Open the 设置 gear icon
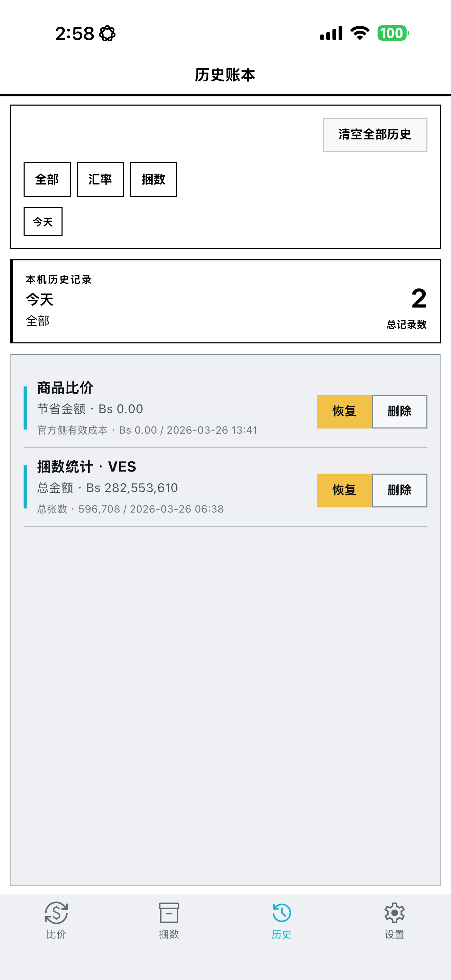 [394, 913]
